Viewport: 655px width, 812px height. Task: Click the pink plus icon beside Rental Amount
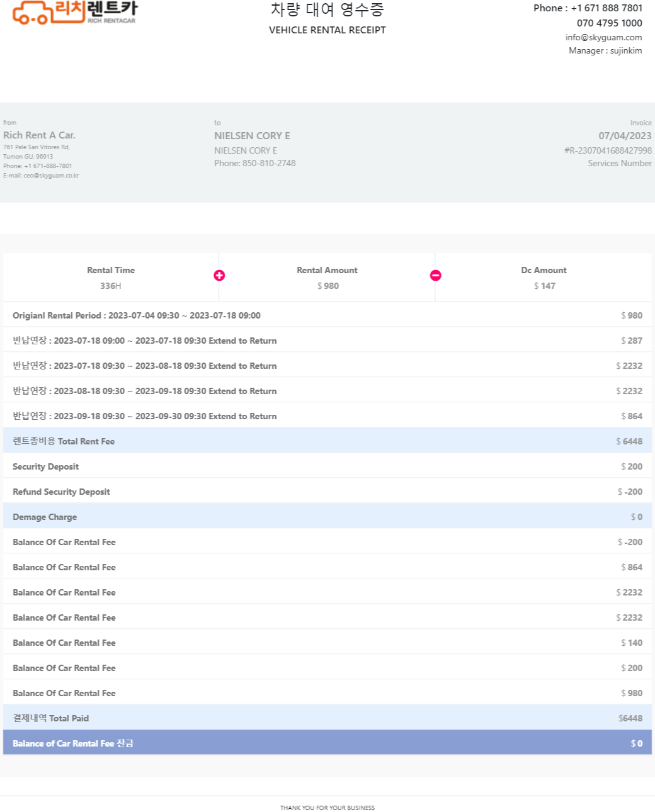pos(219,275)
